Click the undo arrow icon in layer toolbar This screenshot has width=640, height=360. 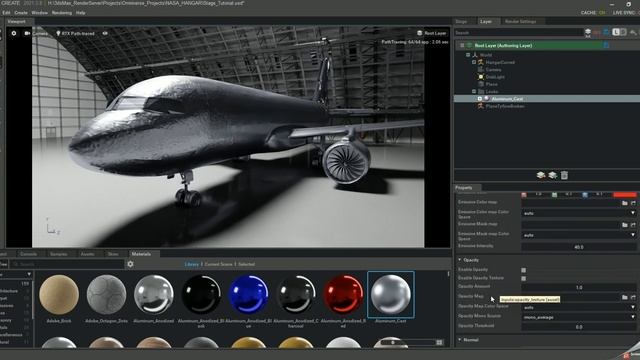click(x=633, y=32)
